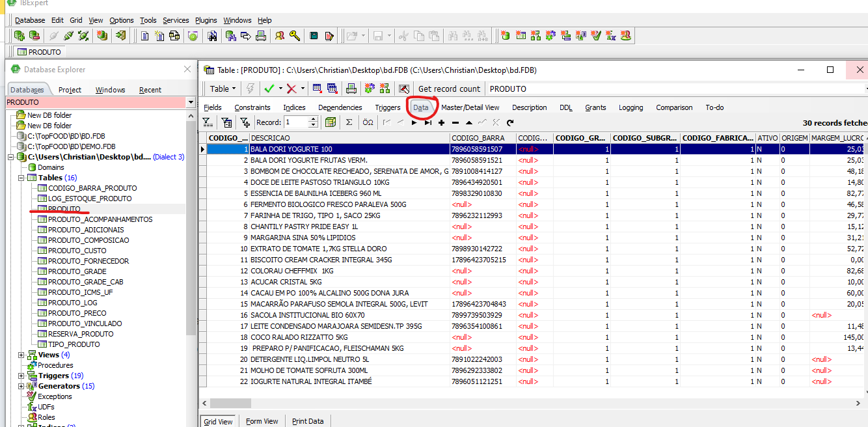Click the Register Database toolbar icon
Viewport: 868px width, 427px height.
click(20, 36)
